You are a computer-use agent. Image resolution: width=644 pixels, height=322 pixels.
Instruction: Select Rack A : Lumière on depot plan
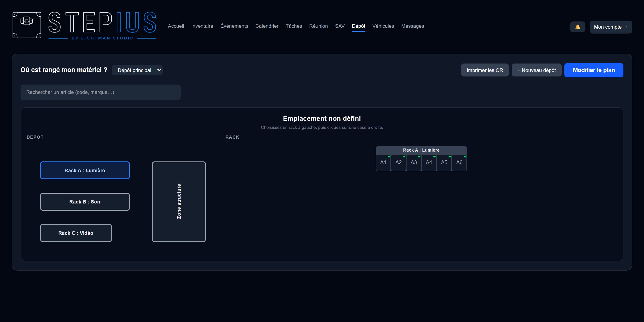[85, 170]
